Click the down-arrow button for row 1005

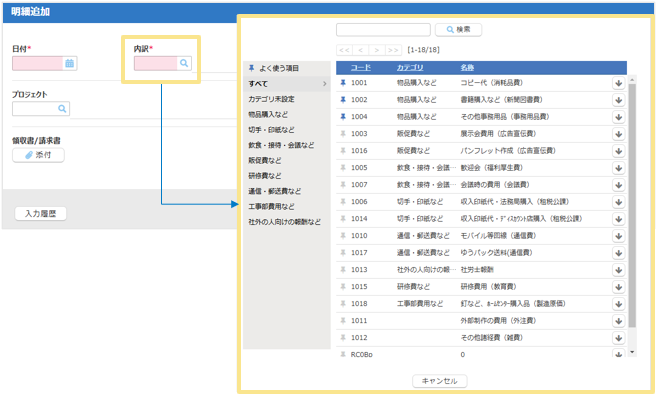[x=618, y=168]
